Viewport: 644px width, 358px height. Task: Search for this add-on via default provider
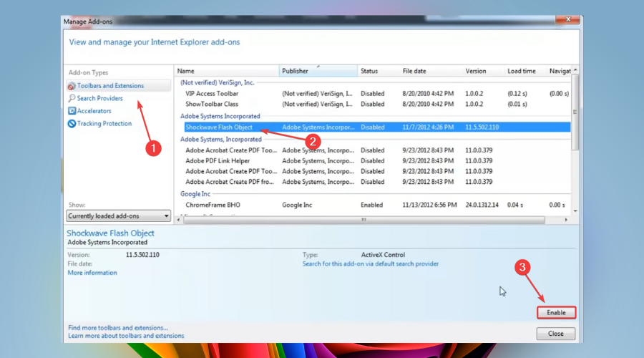coord(371,264)
